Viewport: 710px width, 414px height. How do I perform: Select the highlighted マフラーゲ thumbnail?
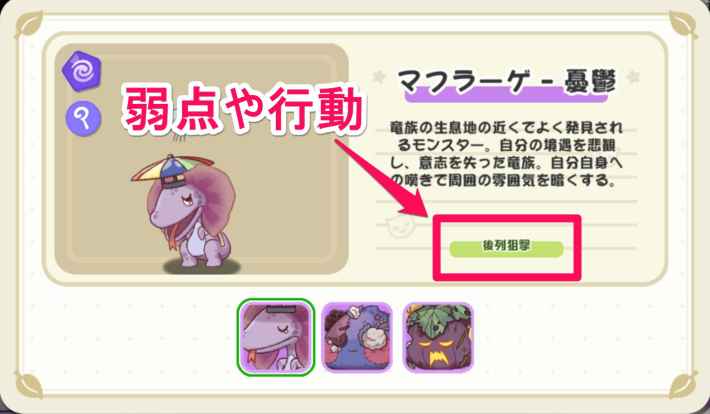(x=276, y=337)
